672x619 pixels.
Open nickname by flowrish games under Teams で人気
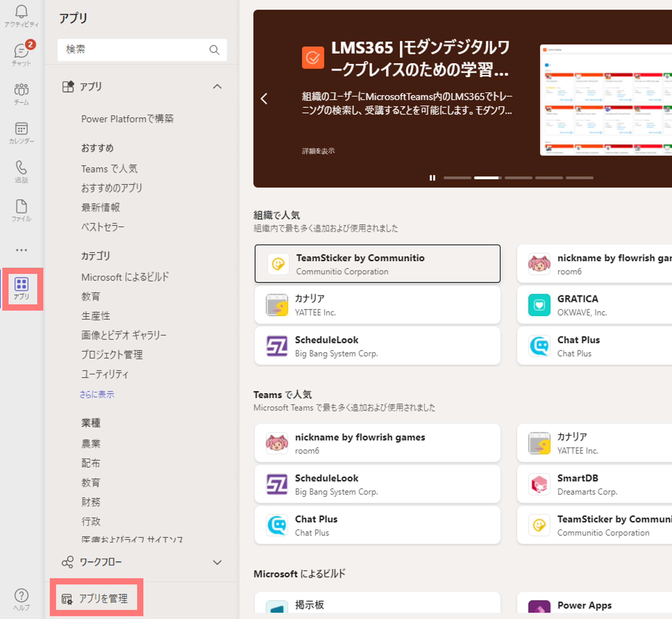pyautogui.click(x=377, y=443)
